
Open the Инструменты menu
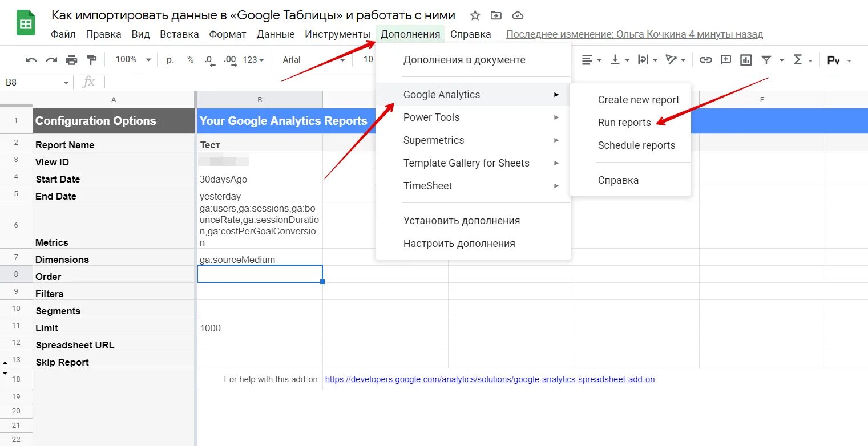[337, 34]
